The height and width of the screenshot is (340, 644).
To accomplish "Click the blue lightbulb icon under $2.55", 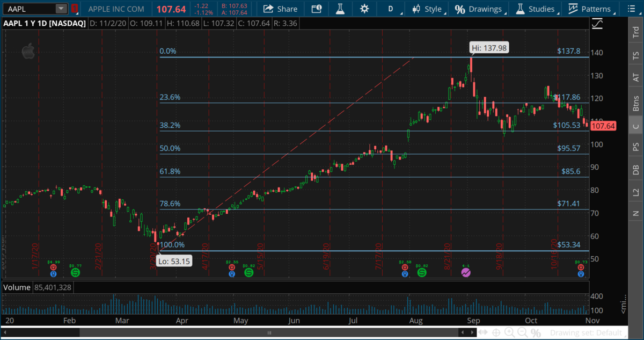I will 231,274.
